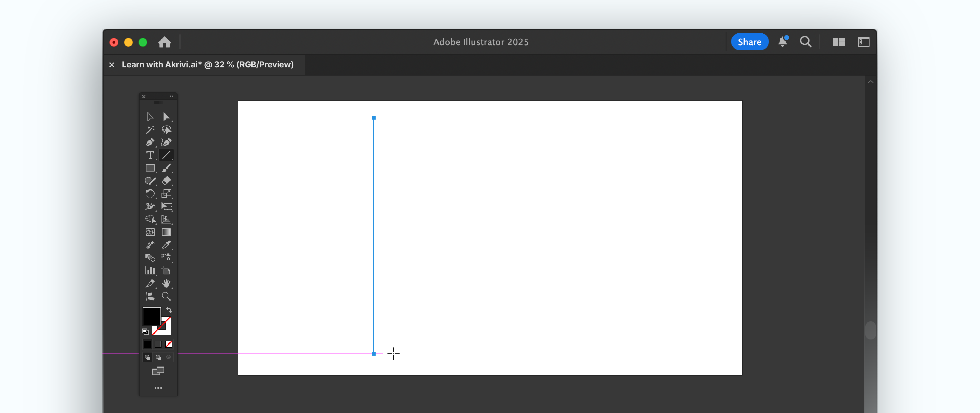Select the Symbol Sprayer tool
The image size is (980, 413).
166,258
